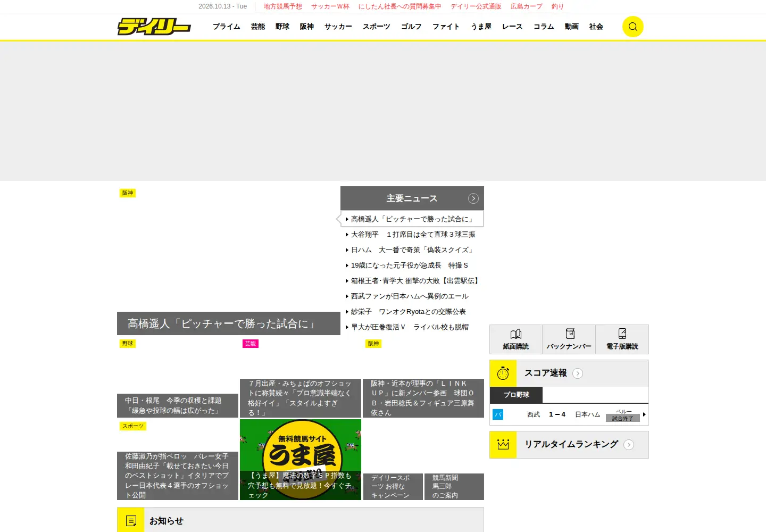Viewport: 766px width, 532px height.
Task: Open the うま屋 navigation item
Action: (481, 27)
